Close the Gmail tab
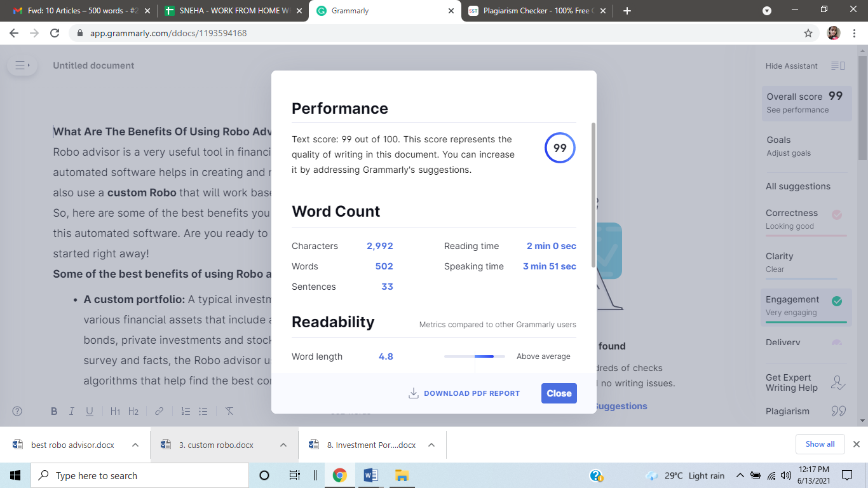The image size is (868, 488). pos(147,11)
